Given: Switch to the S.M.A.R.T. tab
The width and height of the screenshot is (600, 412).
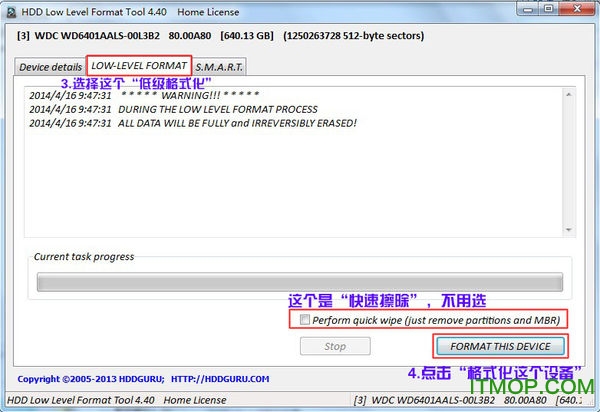Looking at the screenshot, I should click(219, 67).
